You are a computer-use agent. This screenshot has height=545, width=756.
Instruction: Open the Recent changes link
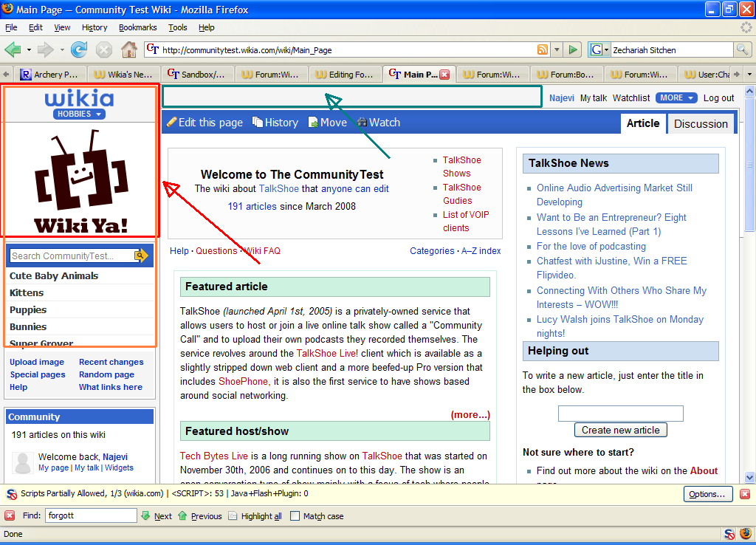coord(111,362)
